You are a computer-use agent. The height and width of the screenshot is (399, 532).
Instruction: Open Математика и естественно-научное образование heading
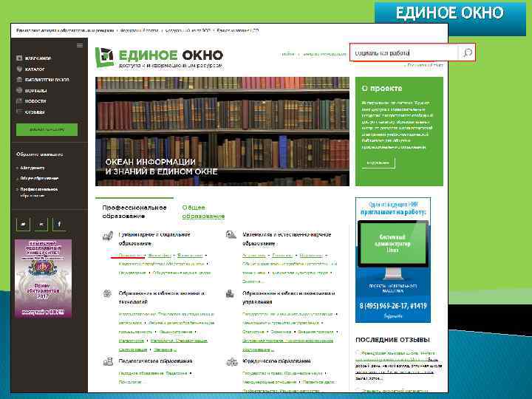click(287, 239)
